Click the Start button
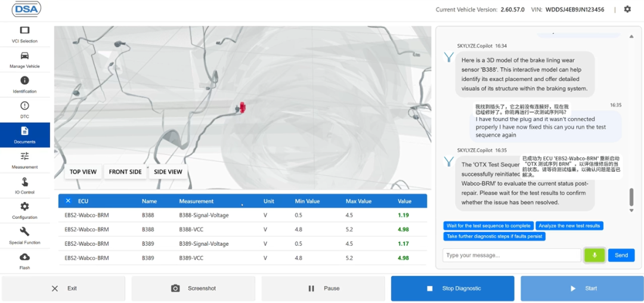Viewport: 644px width, 303px height. 582,288
